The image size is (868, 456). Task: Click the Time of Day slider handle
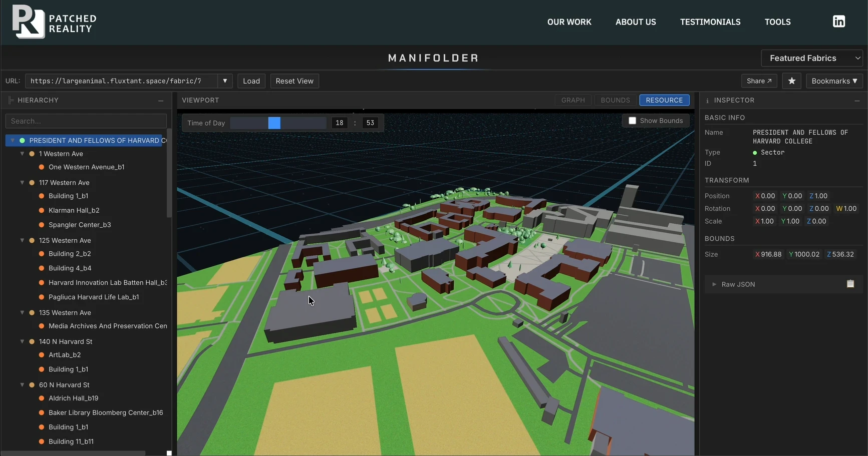[274, 123]
